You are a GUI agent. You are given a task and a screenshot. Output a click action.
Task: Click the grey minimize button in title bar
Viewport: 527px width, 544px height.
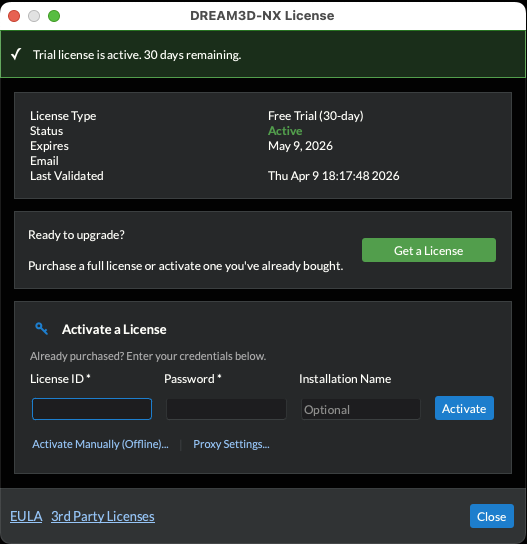tap(34, 16)
